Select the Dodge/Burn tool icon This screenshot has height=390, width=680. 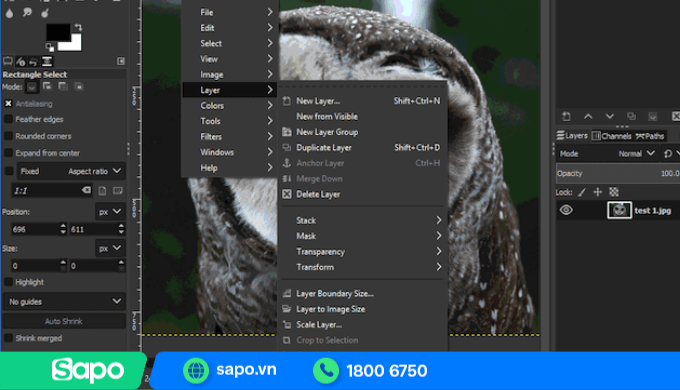click(x=45, y=13)
